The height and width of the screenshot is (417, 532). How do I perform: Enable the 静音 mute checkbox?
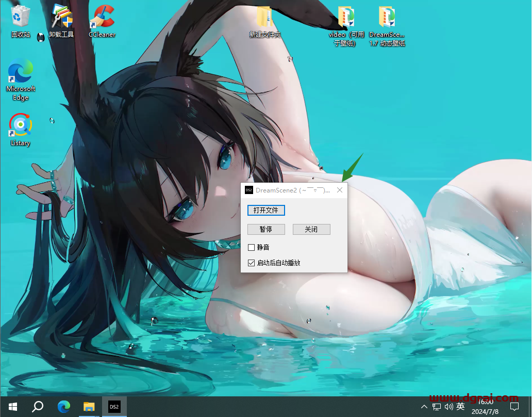pos(252,248)
